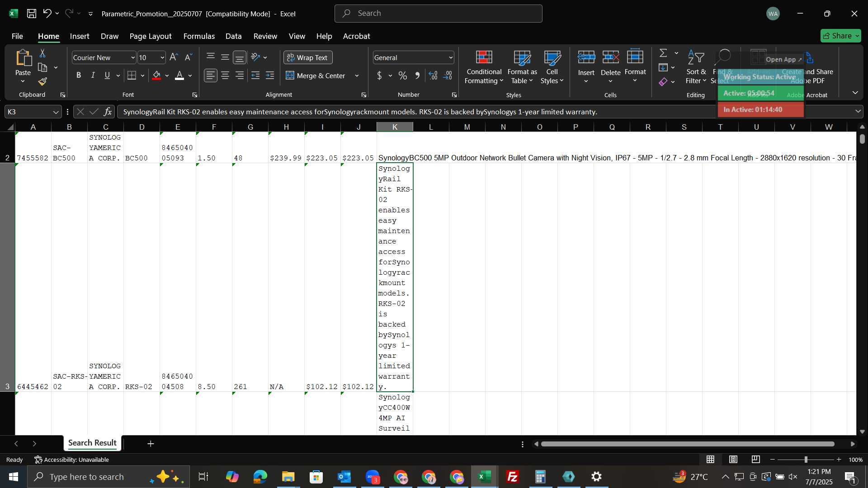Increase decimal places
The width and height of the screenshot is (868, 488).
(433, 75)
